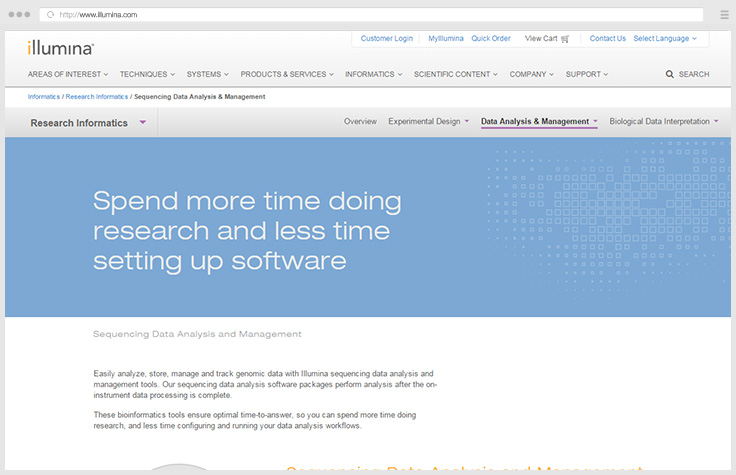
Task: Open the browser hamburger menu
Action: tap(724, 15)
